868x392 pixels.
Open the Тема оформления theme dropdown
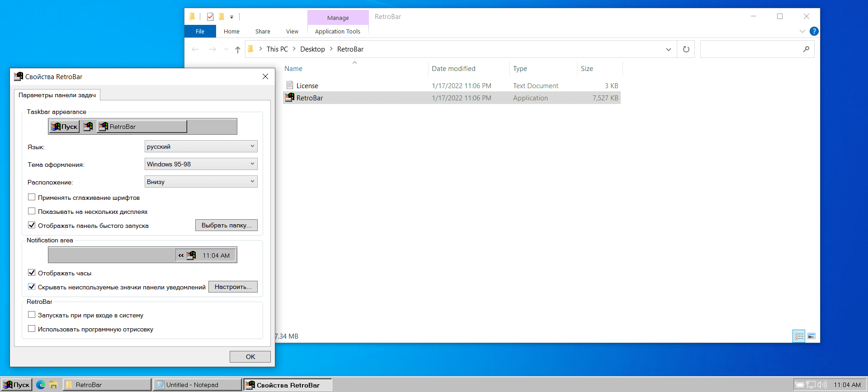click(x=201, y=164)
